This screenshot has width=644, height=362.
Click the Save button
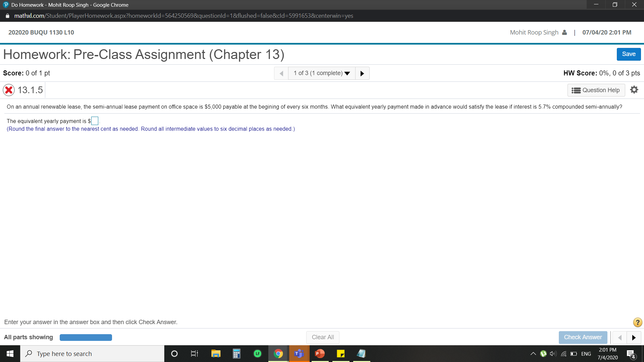click(628, 54)
